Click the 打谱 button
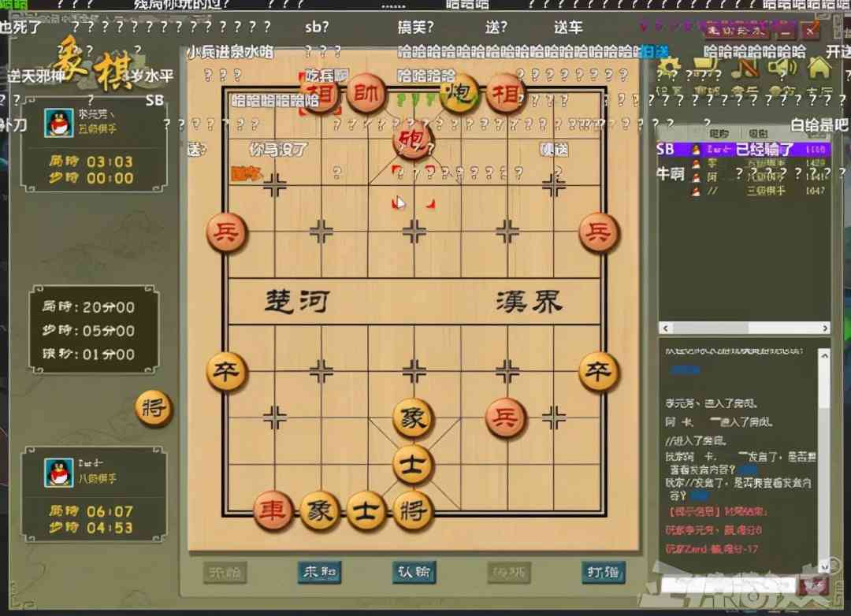 603,573
